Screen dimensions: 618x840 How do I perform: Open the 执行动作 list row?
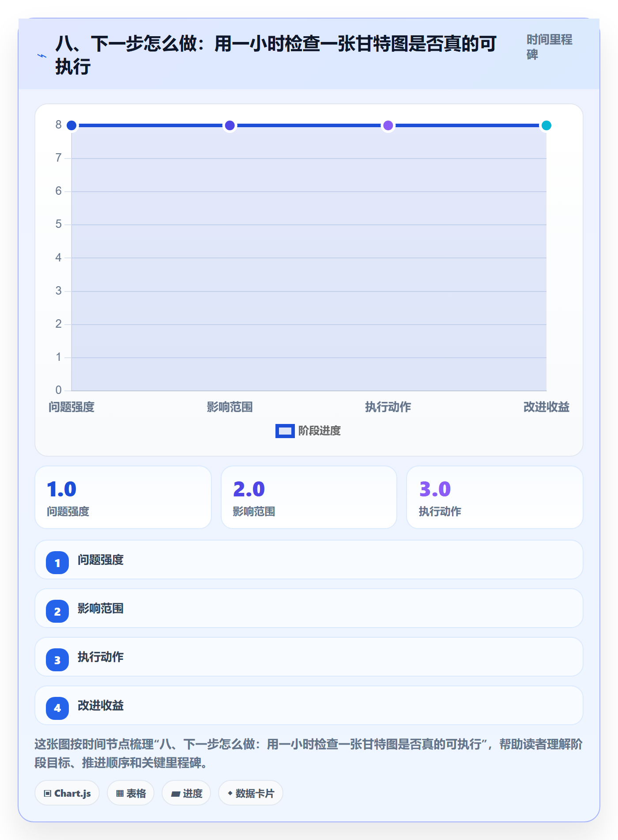(309, 657)
